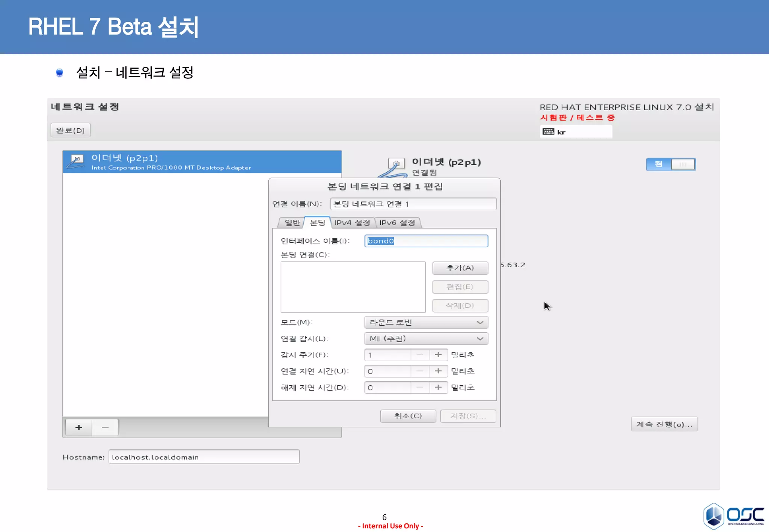
Task: Switch to the IPv4 설정 tab
Action: click(352, 223)
